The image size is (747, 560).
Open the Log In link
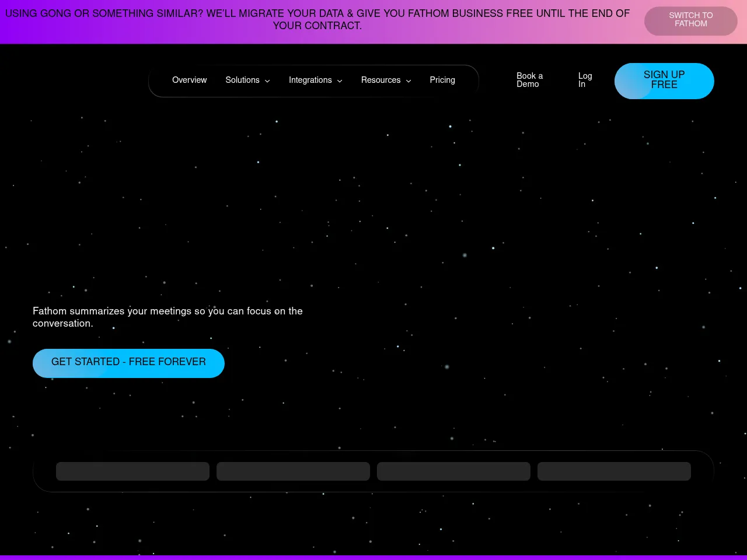585,80
